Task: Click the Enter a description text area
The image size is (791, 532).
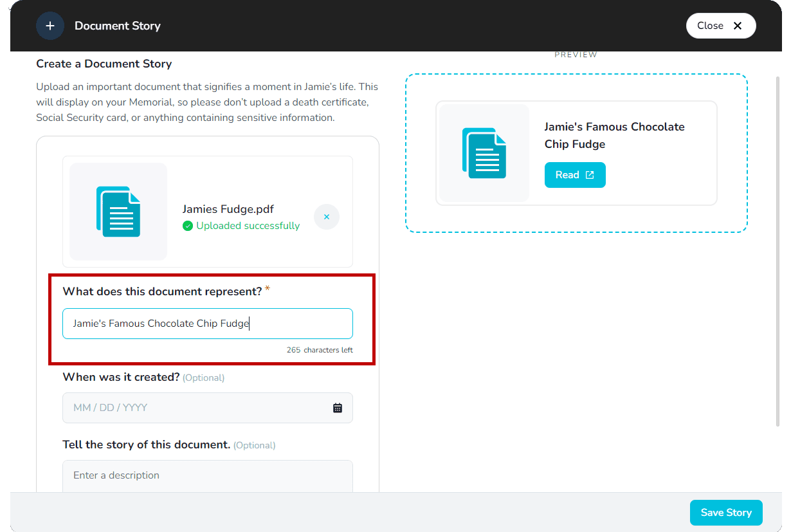Action: point(207,476)
